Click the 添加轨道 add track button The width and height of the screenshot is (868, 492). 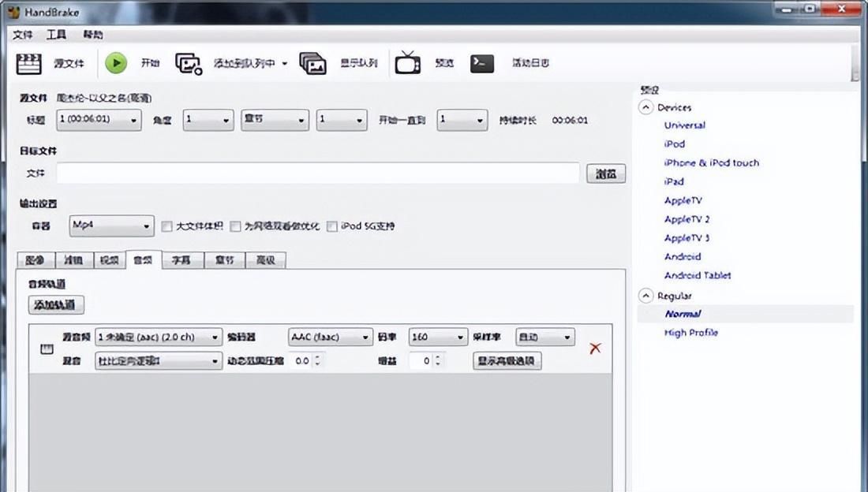click(56, 305)
